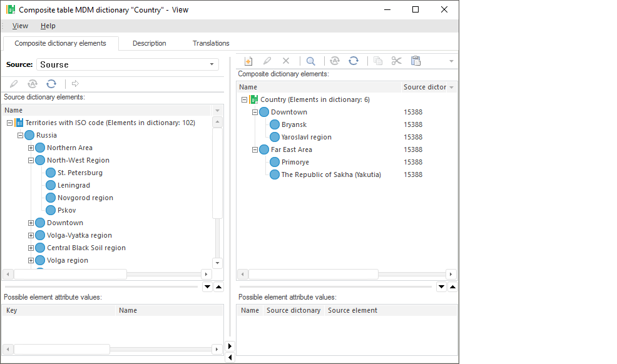Screen dimensions: 617x364
Task: Click the Copy icon in the composite toolbar
Action: tap(378, 61)
